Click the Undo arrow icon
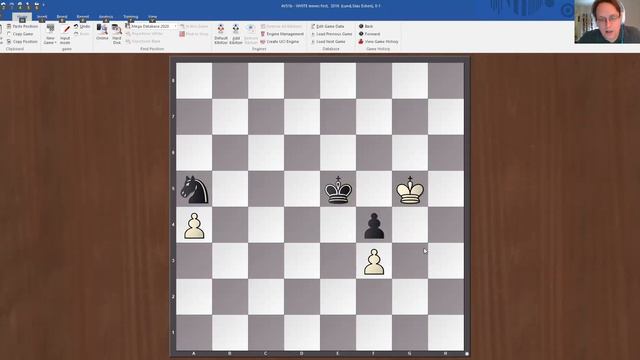This screenshot has width=640, height=360. coord(76,27)
